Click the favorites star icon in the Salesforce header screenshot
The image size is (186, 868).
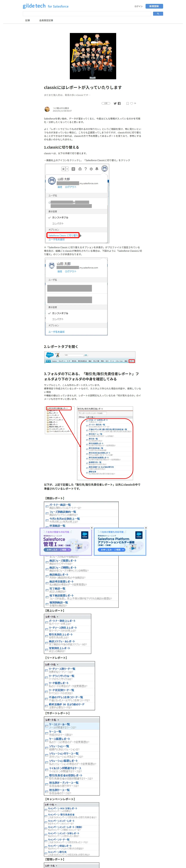[63, 169]
